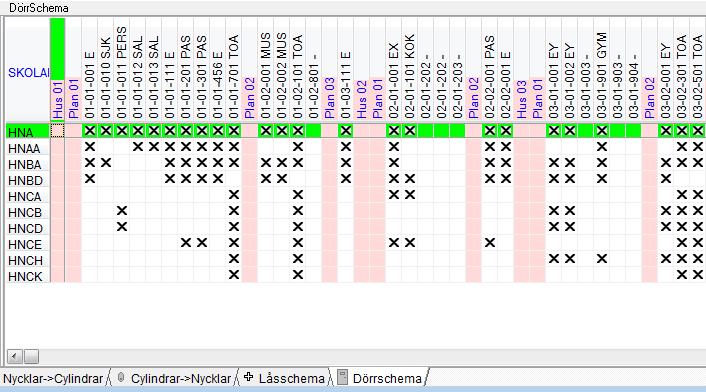Toggle X for HNBD at 03-02-001 EY
The width and height of the screenshot is (706, 392).
coord(666,179)
